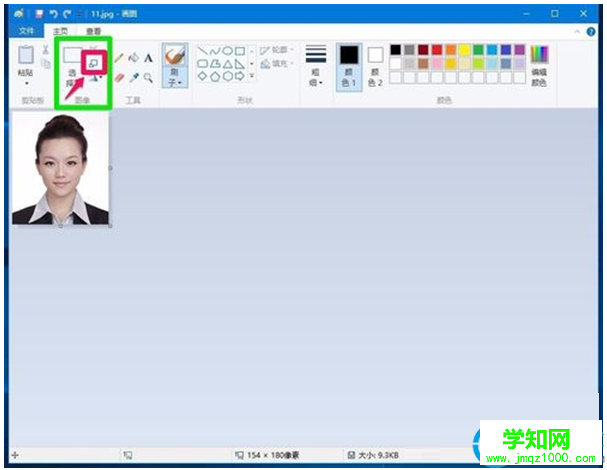
Task: Choose the Line shape
Action: click(x=202, y=51)
